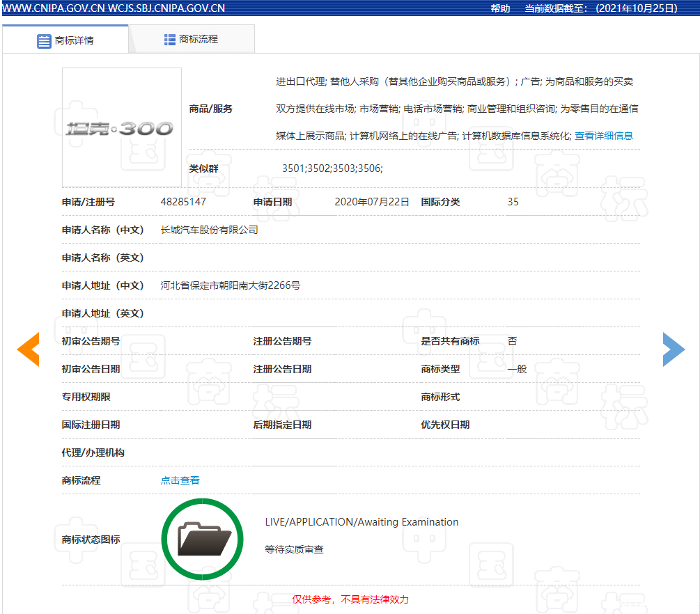Click 点击查看 next to 商标流程
700x614 pixels.
pos(180,480)
